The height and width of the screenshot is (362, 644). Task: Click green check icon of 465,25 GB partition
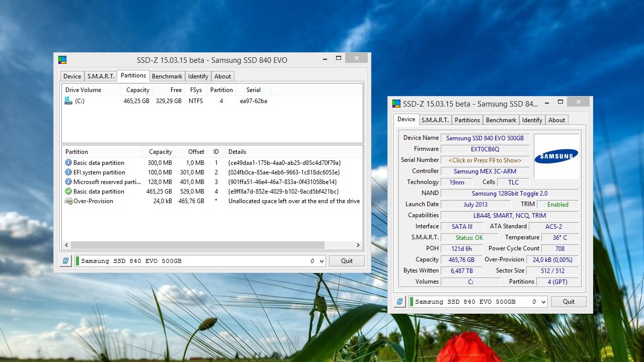(x=68, y=192)
